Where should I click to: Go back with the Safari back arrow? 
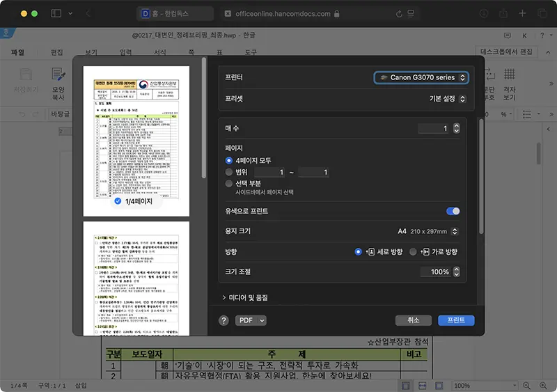(x=88, y=13)
